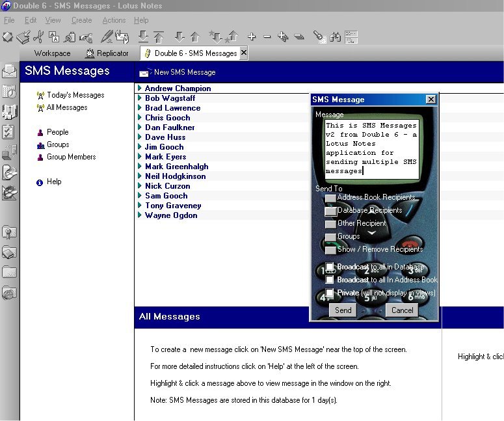
Task: Cancel the SMS Message dialog
Action: (x=402, y=310)
